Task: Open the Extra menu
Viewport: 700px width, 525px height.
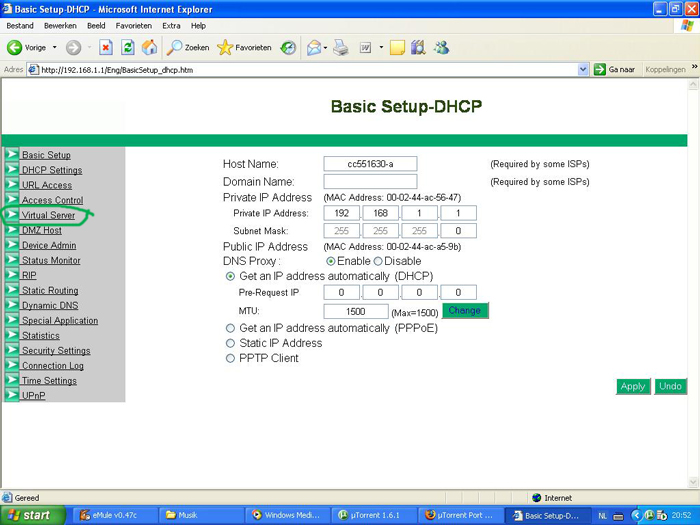Action: pos(171,26)
